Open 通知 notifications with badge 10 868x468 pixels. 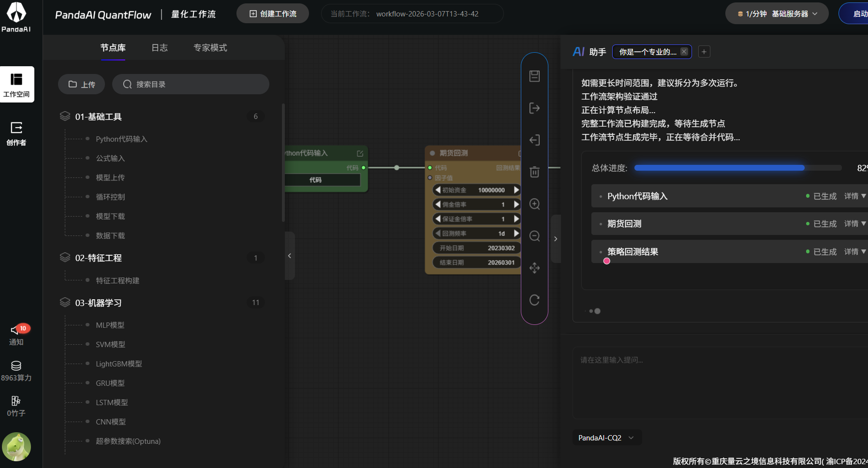point(16,335)
